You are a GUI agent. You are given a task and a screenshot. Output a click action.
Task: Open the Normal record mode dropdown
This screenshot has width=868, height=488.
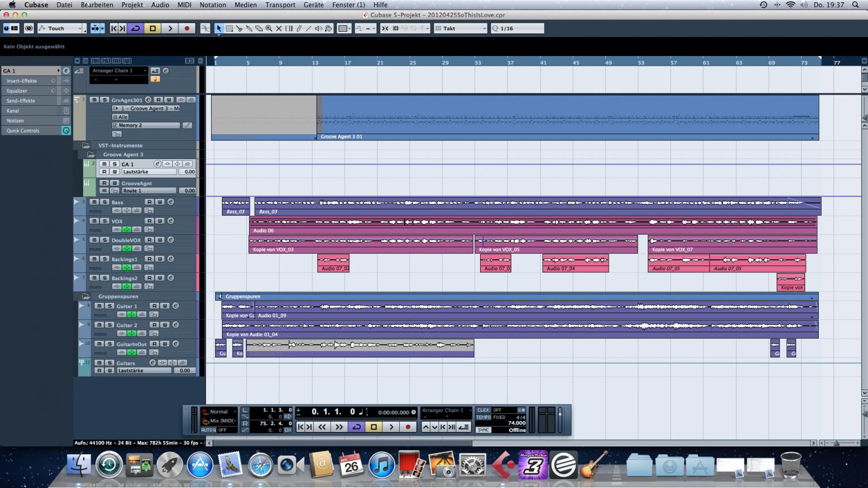tap(219, 412)
